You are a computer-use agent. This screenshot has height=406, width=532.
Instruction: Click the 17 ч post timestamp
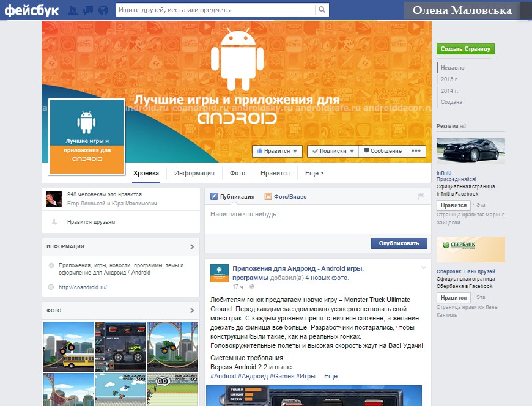pyautogui.click(x=237, y=287)
